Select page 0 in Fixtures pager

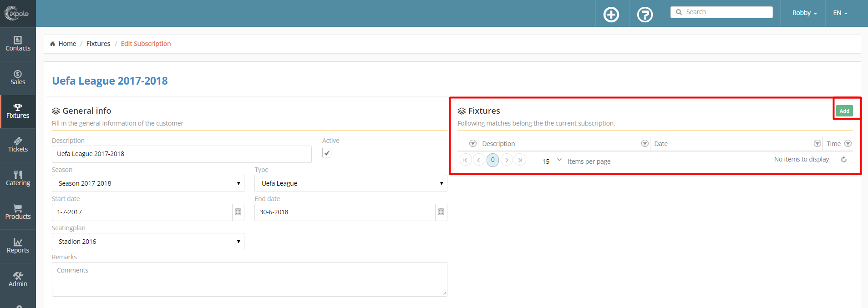pyautogui.click(x=492, y=160)
